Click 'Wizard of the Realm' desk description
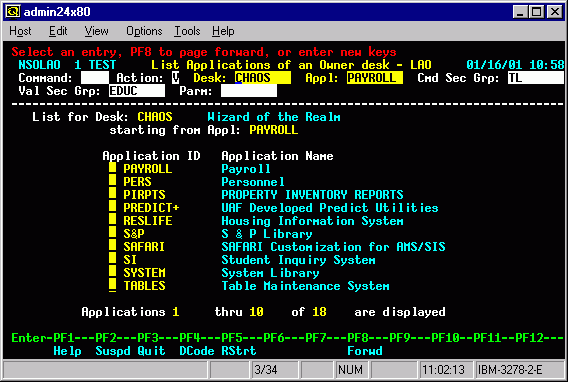The height and width of the screenshot is (382, 568). (274, 117)
